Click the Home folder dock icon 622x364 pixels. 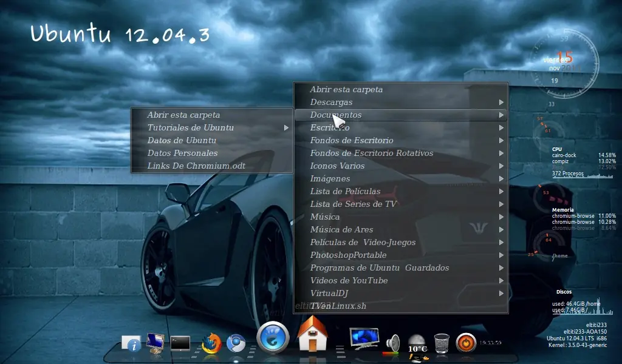[312, 334]
